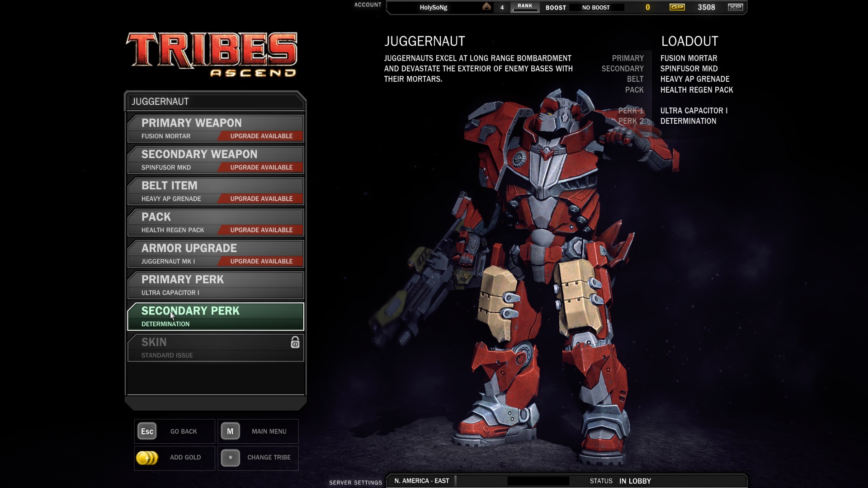Click the Rank progress bar
The height and width of the screenshot is (488, 868).
(525, 9)
